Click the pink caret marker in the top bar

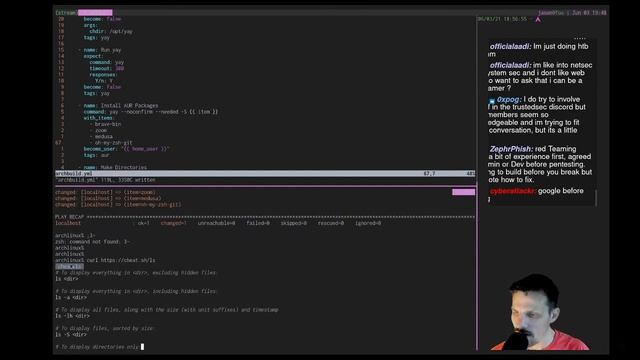538,19
